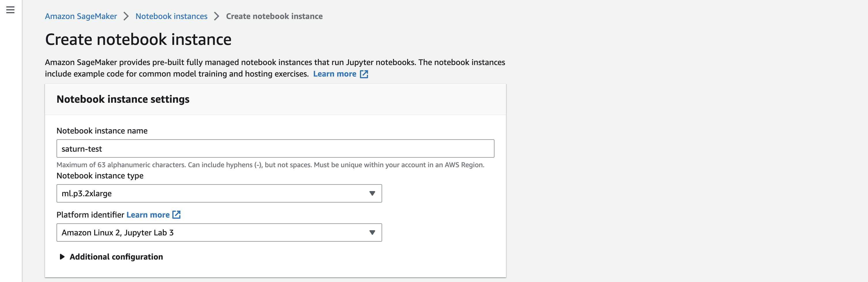Go to Notebook instances breadcrumb
This screenshot has height=282, width=868.
(171, 16)
